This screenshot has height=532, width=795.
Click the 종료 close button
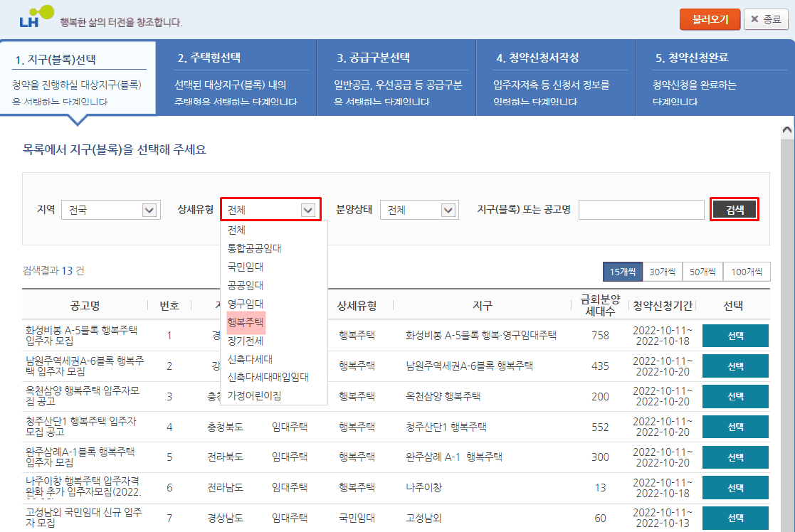click(766, 19)
